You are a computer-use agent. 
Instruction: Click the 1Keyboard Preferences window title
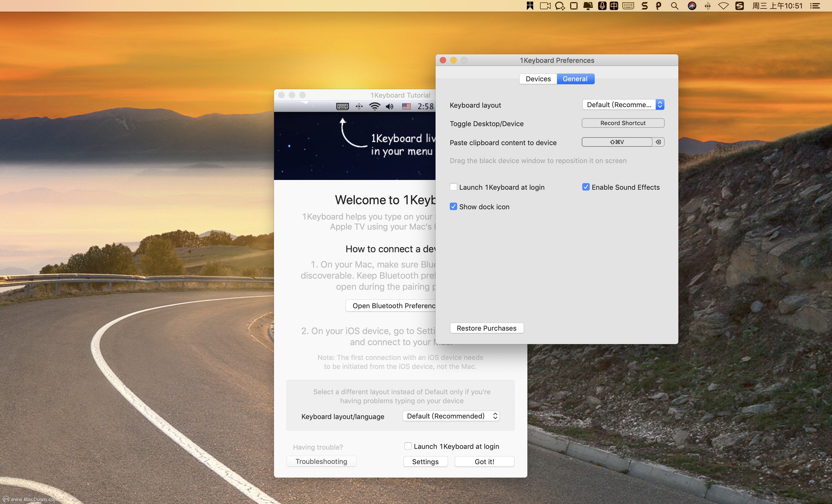557,60
